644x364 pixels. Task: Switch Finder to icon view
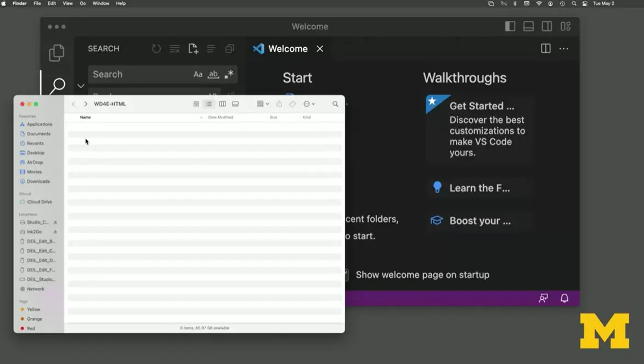(196, 104)
